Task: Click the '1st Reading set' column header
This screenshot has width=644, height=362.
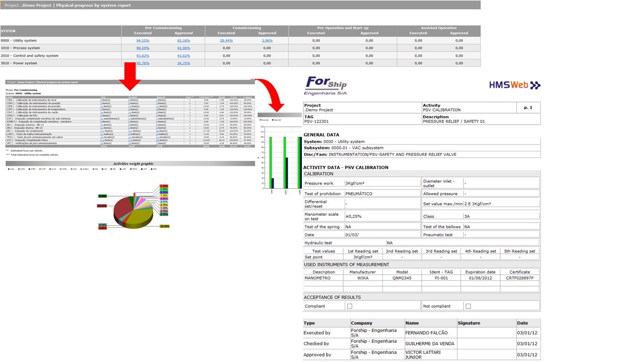Action: coord(363,251)
